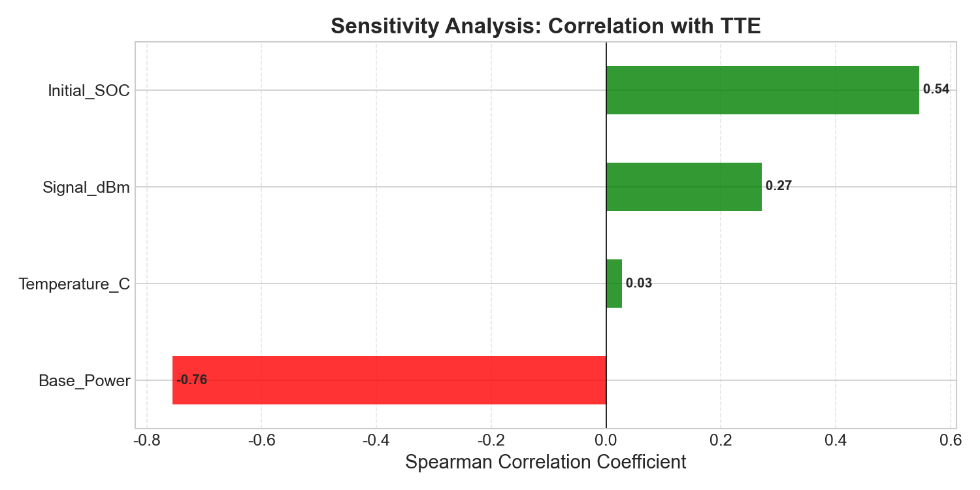The width and height of the screenshot is (980, 490).
Task: Click the 0.4 x-axis tick label
Action: tap(836, 440)
